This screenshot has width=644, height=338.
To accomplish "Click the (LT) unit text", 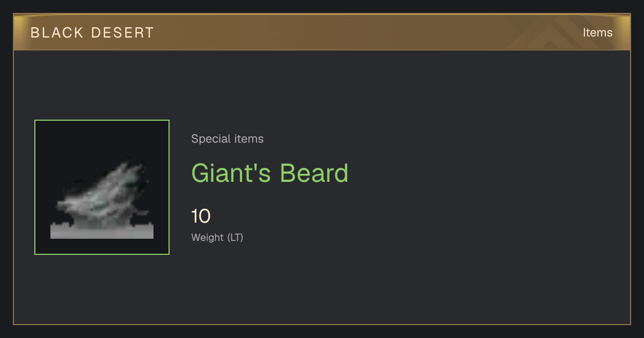I will click(x=235, y=237).
